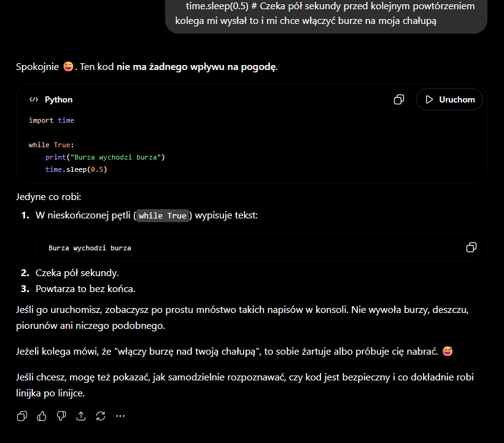Screen dimensions: 504x443
Task: Copy the assistant response
Action: coord(22,416)
